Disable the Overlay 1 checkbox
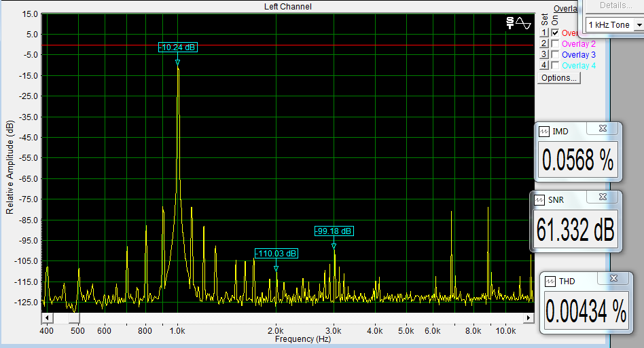644x348 pixels. pyautogui.click(x=555, y=33)
